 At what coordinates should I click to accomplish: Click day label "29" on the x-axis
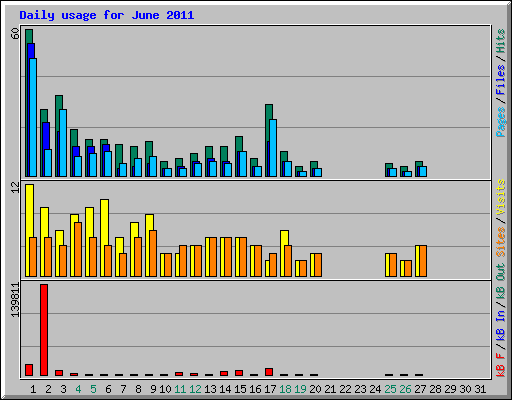[450, 389]
